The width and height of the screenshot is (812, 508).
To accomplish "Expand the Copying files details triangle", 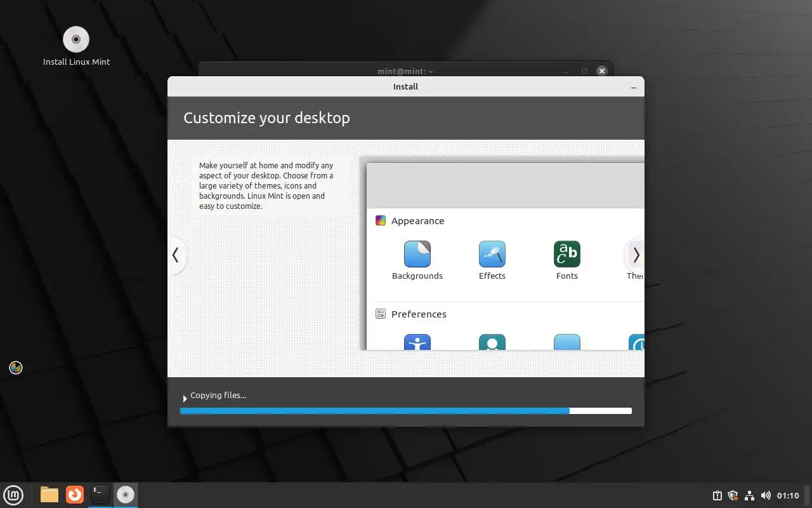I will [185, 398].
